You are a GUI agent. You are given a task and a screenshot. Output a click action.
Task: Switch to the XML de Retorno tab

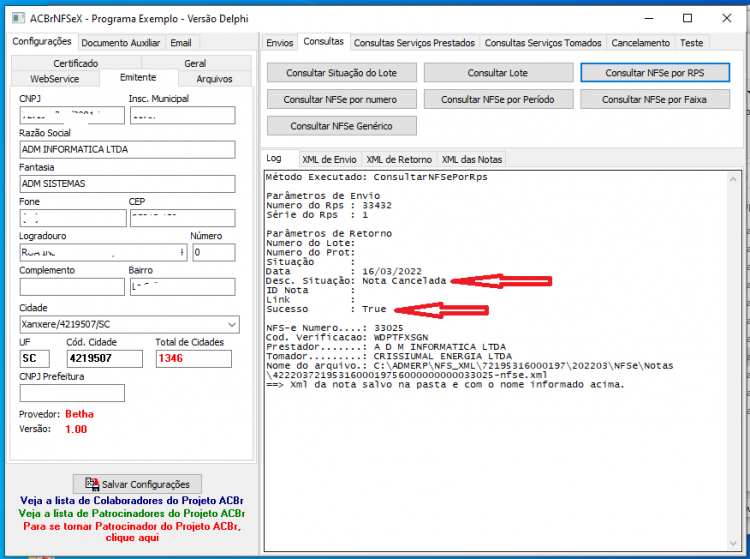399,159
